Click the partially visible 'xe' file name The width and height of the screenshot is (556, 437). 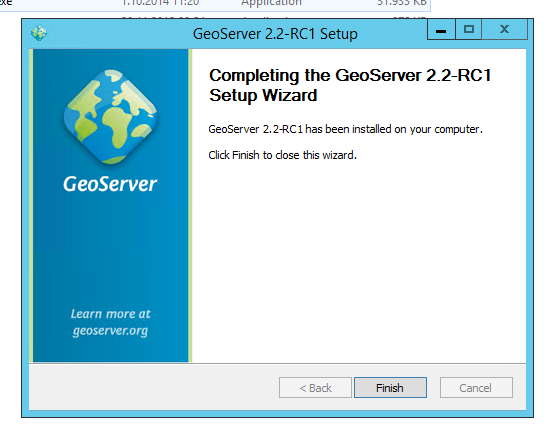point(6,2)
